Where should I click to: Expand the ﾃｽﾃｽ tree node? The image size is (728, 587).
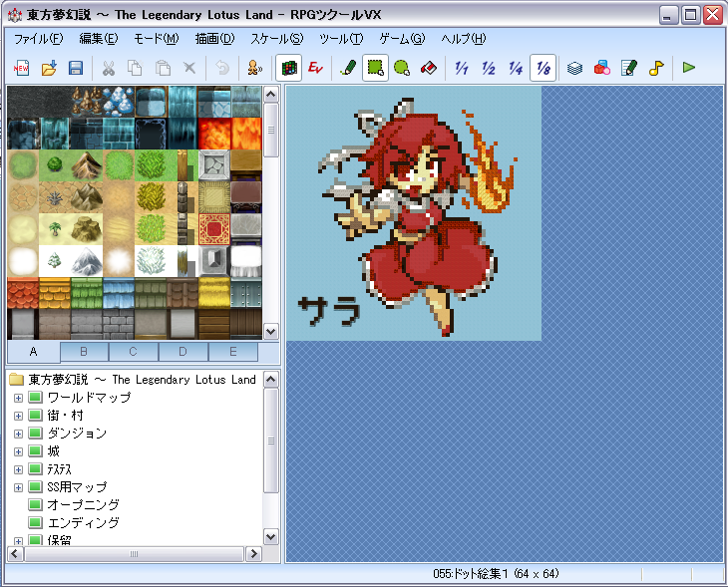tap(18, 469)
